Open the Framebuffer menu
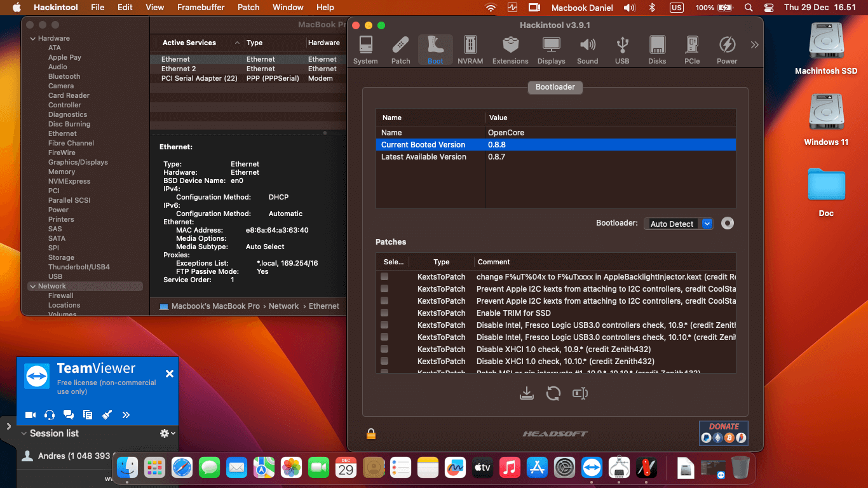Screen dimensions: 868x488 [x=201, y=8]
